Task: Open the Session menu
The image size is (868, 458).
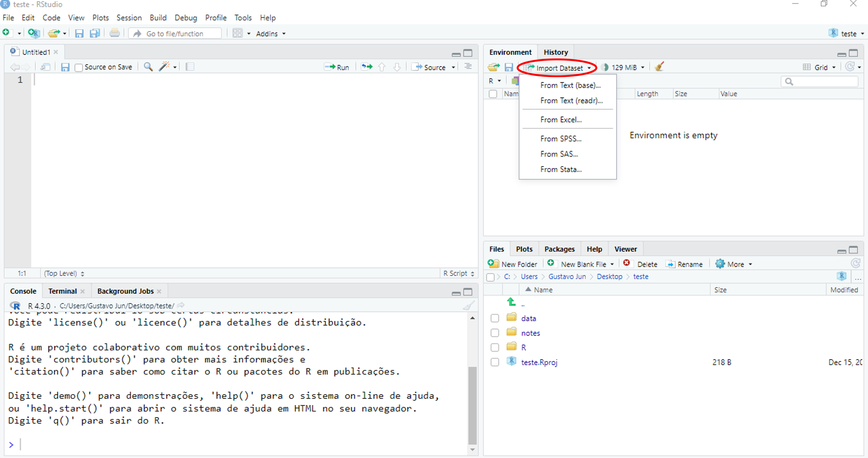Action: (x=129, y=17)
